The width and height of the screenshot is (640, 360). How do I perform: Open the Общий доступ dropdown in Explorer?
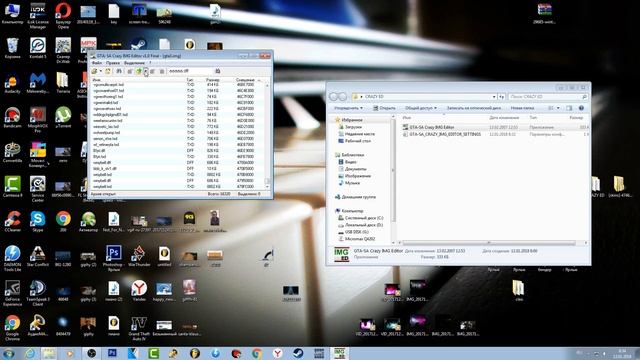click(x=420, y=108)
